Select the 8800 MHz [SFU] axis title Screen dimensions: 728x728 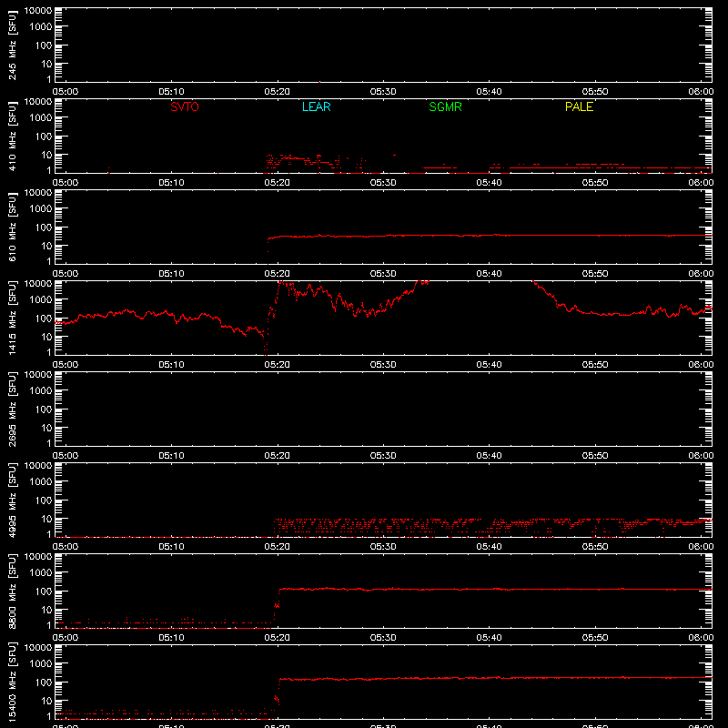(x=12, y=591)
